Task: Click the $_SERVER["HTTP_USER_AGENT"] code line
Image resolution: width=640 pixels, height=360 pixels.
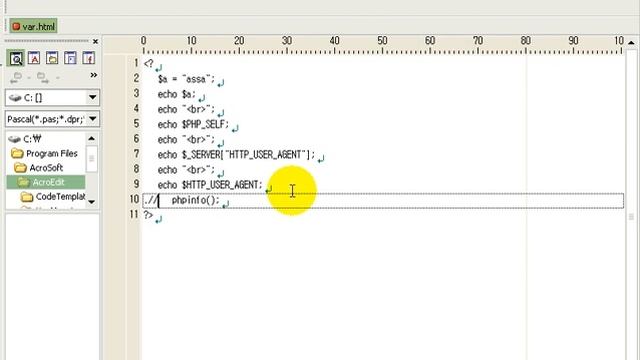Action: click(236, 154)
